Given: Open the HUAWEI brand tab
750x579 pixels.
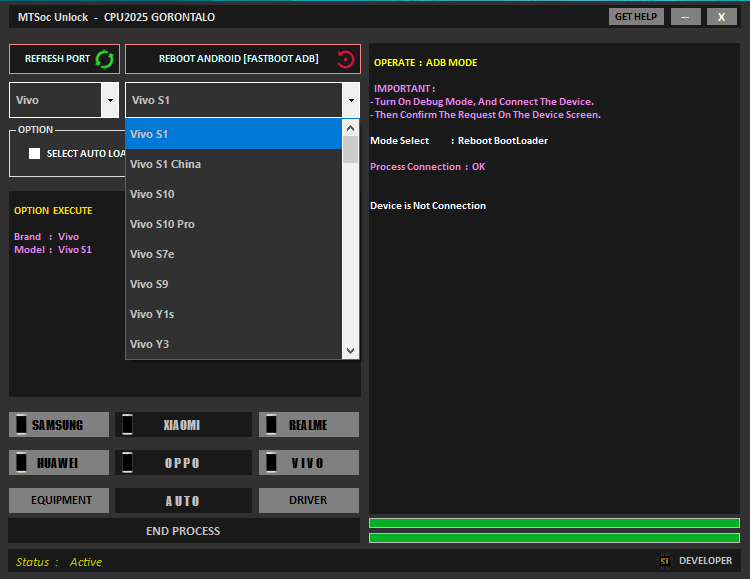Looking at the screenshot, I should [59, 462].
